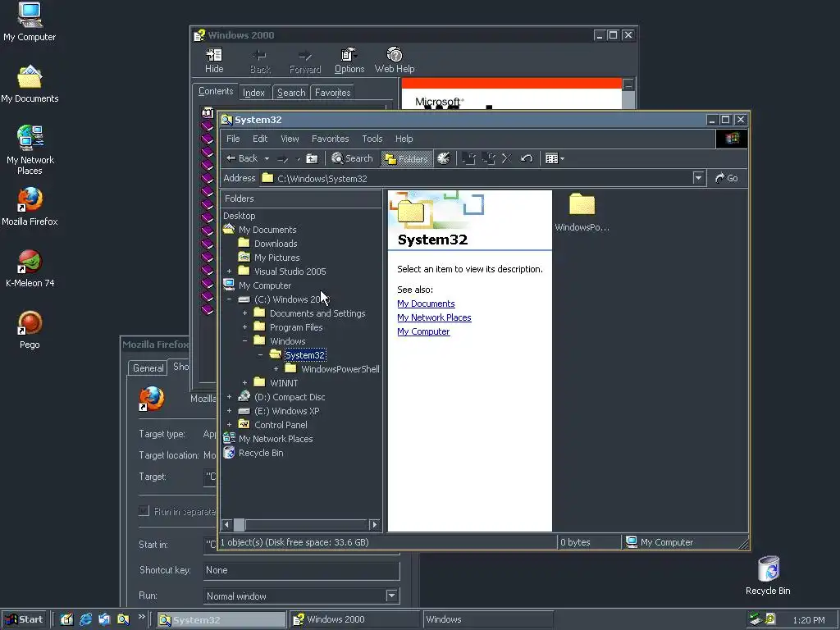This screenshot has height=630, width=840.
Task: Collapse the (C:) Windows drive node
Action: (230, 299)
